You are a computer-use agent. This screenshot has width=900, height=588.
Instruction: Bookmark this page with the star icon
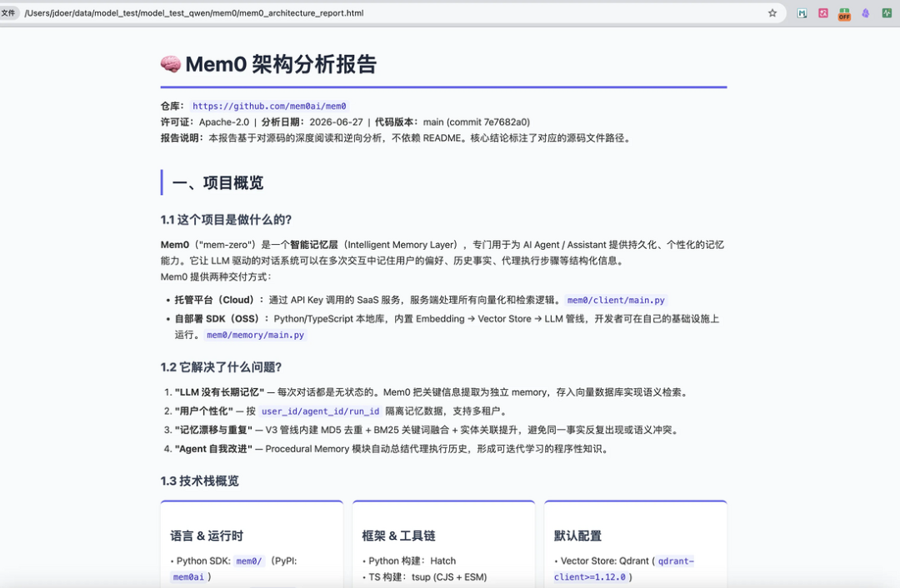[x=772, y=13]
